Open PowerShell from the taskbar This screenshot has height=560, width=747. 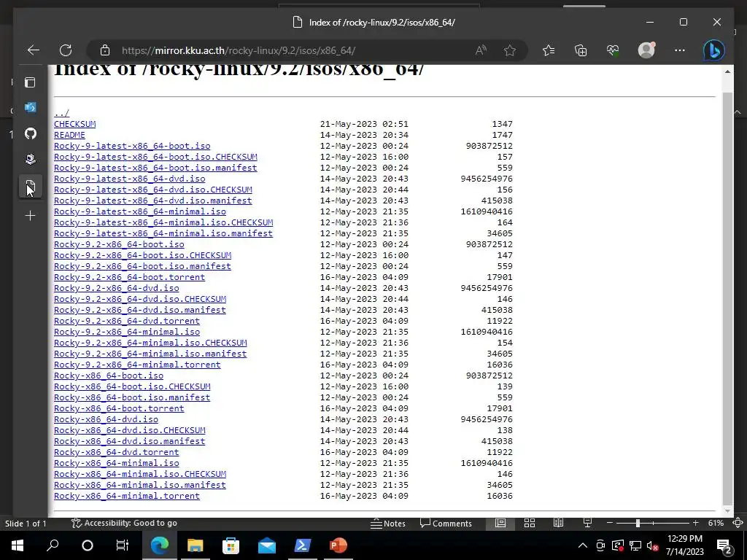click(x=303, y=545)
